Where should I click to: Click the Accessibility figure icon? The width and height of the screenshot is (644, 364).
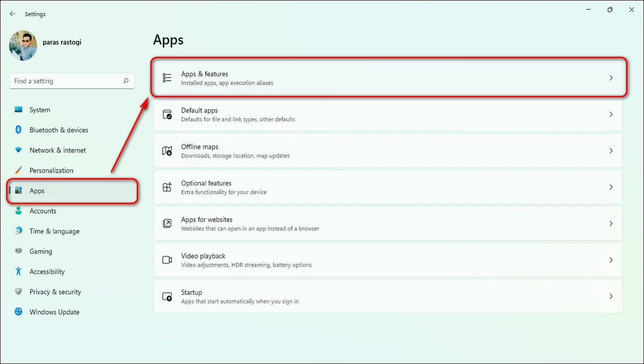19,271
